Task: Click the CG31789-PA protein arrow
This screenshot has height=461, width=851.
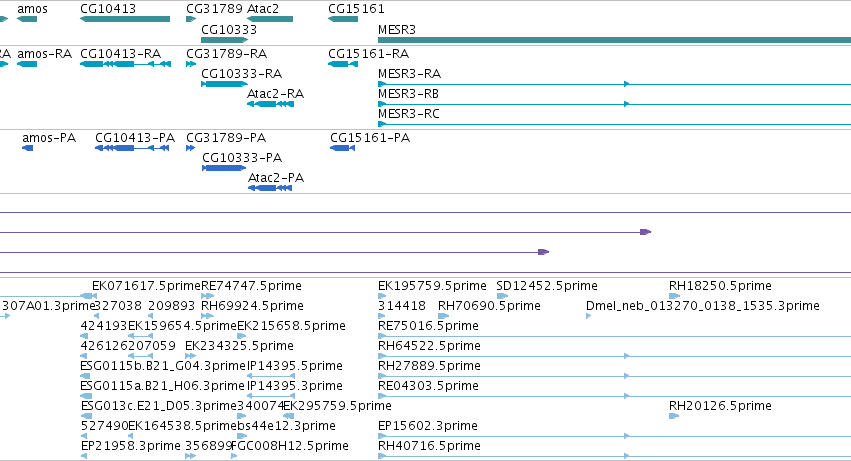Action: pos(190,148)
